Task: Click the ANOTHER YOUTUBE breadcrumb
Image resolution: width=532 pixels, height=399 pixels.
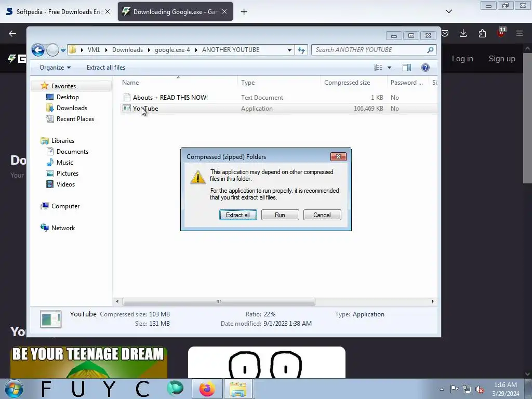Action: 231,50
